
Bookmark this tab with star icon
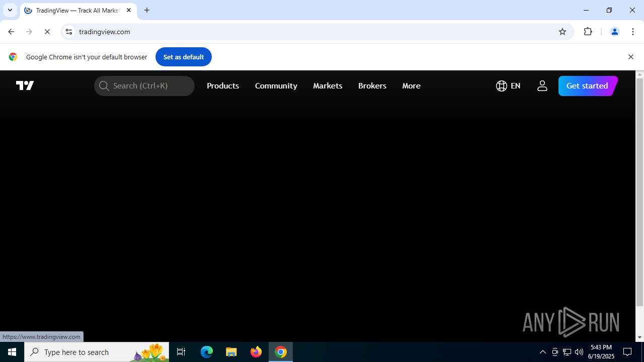coord(562,32)
